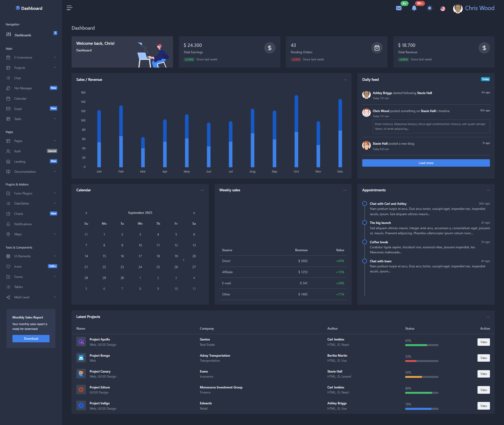Open the Chat app from the sidebar
504x425 pixels.
tap(17, 78)
